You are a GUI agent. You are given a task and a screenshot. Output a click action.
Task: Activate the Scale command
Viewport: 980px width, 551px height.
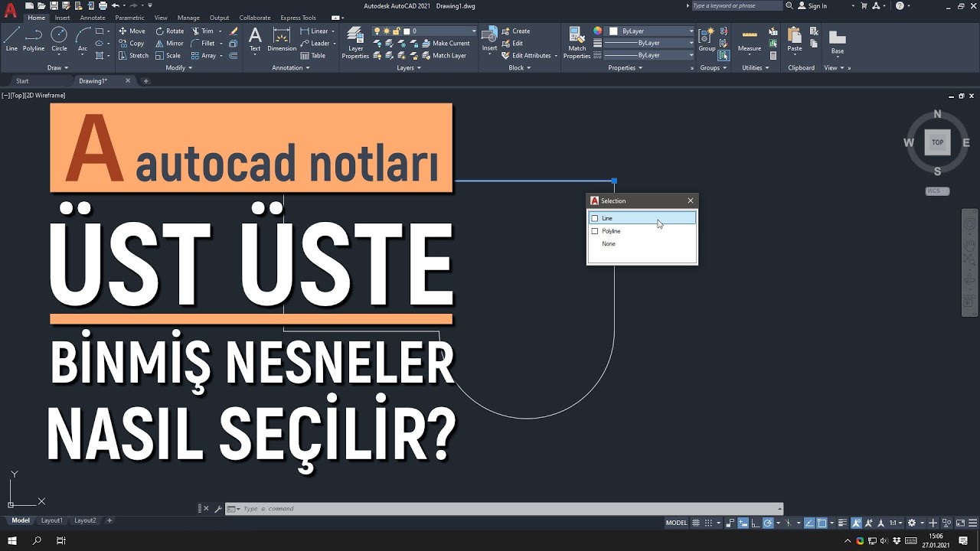tap(168, 56)
